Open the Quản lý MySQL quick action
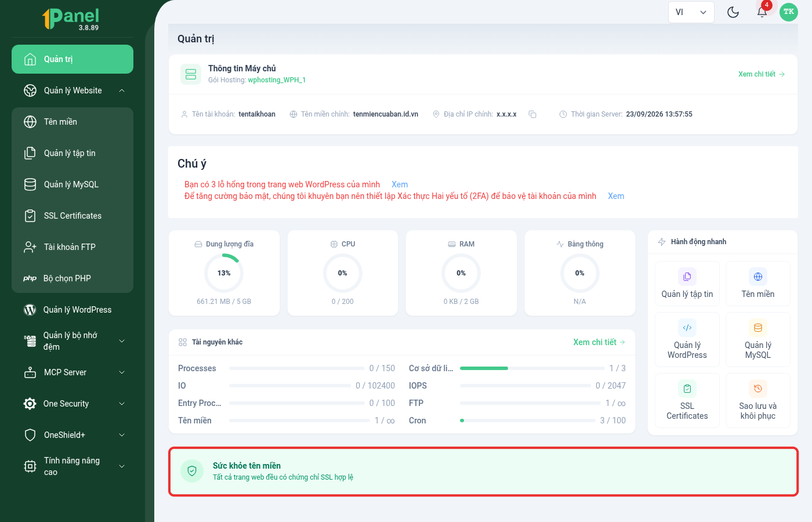The width and height of the screenshot is (812, 522). pyautogui.click(x=758, y=339)
